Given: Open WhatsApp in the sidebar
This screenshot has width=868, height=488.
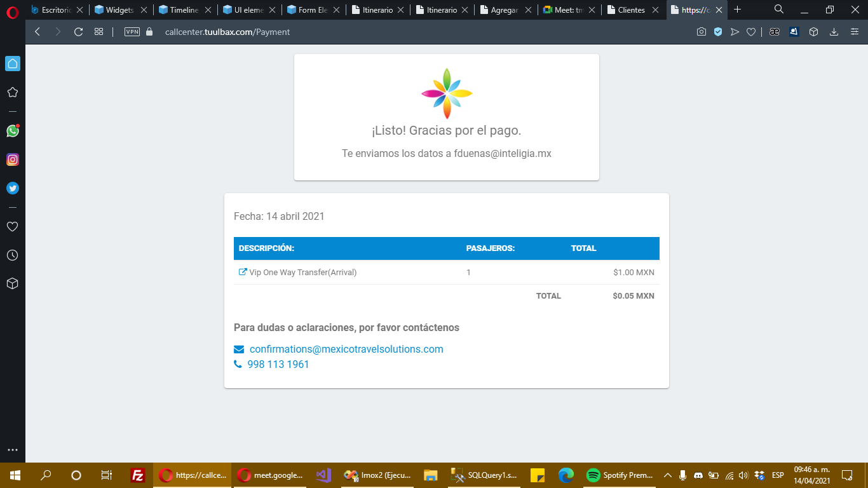Looking at the screenshot, I should coord(12,131).
